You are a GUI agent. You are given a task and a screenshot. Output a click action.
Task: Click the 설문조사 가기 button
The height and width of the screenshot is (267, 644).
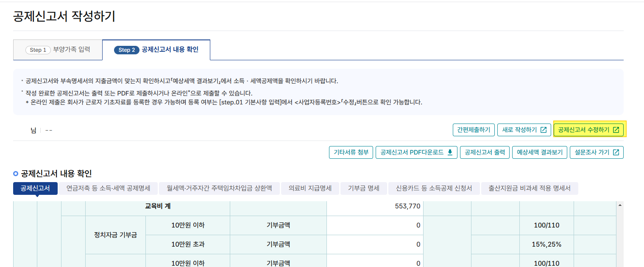tap(597, 152)
